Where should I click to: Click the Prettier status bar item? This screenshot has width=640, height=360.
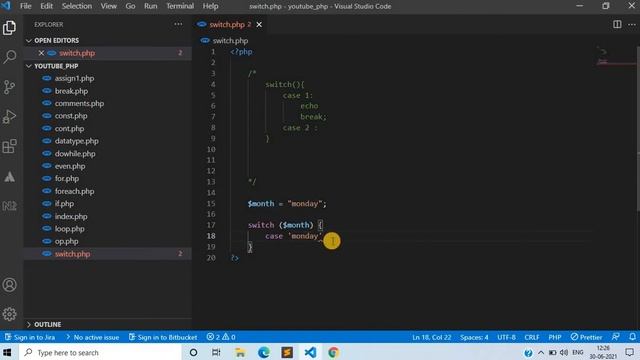586,337
